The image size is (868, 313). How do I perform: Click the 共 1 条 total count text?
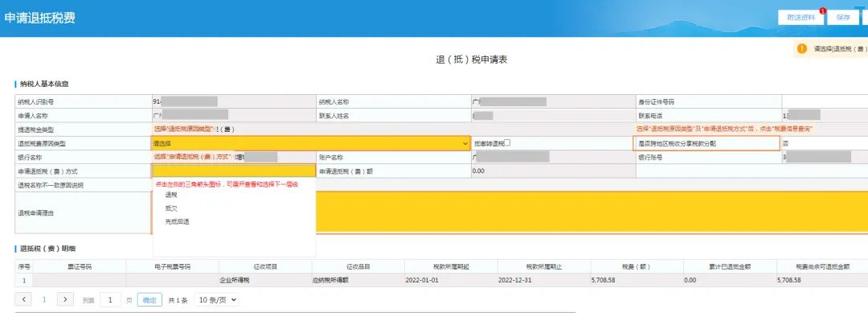tap(178, 300)
